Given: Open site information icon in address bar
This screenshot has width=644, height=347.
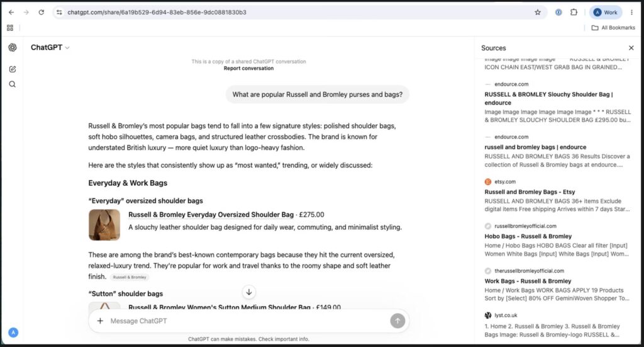Looking at the screenshot, I should 60,13.
